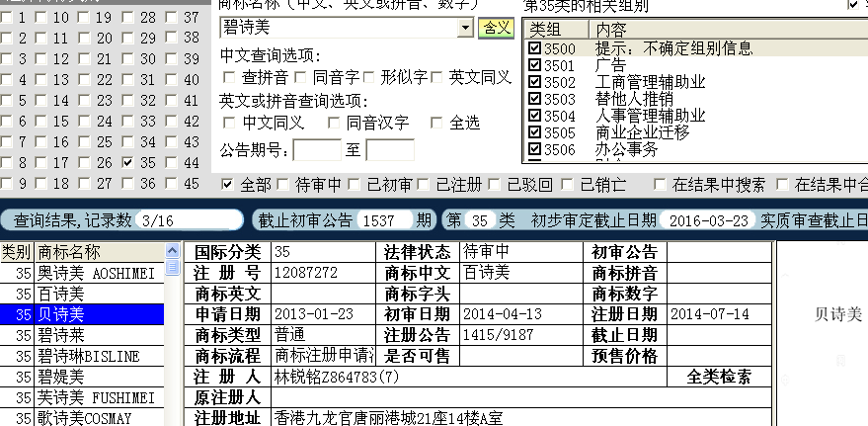The width and height of the screenshot is (868, 426).
Task: Check the 全选 option
Action: coord(436,123)
